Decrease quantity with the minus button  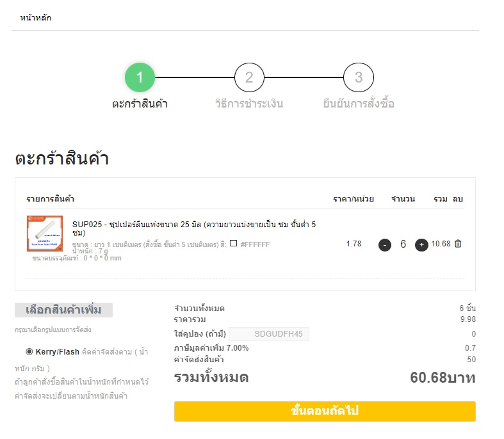(x=384, y=244)
